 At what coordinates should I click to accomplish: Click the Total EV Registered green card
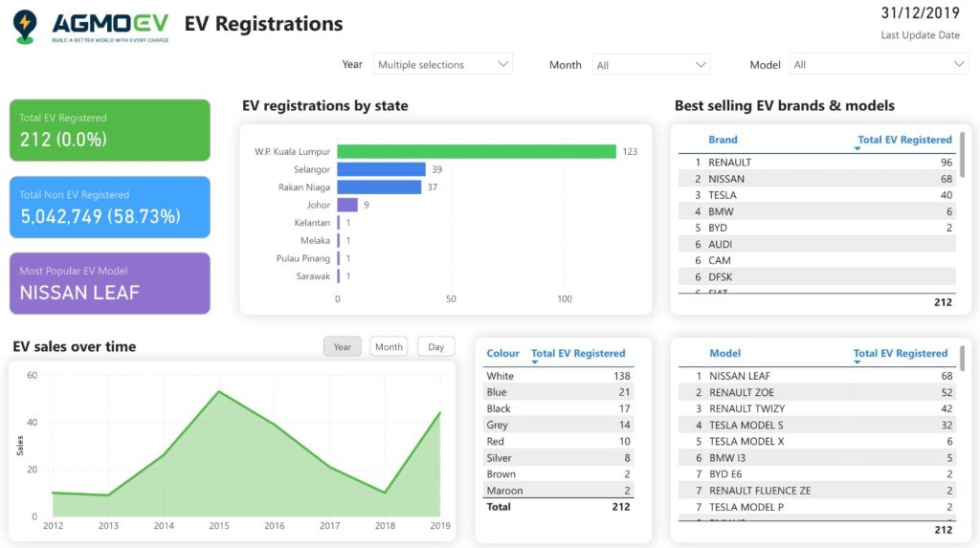[110, 130]
